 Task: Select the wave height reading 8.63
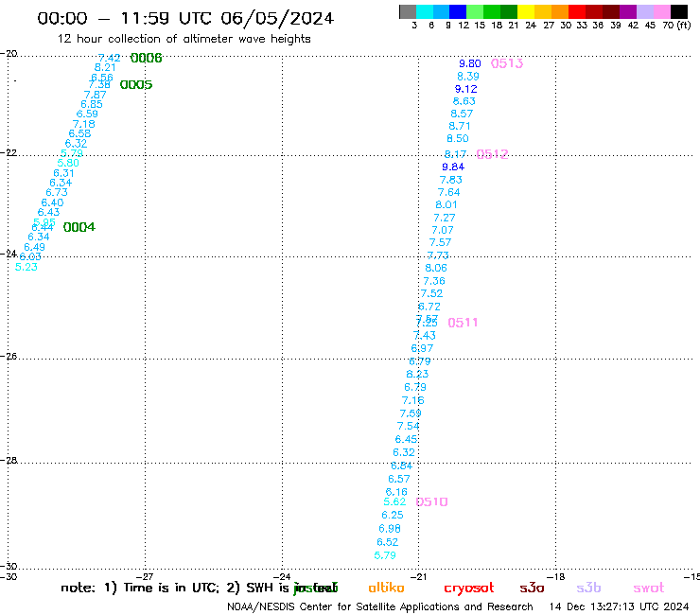pyautogui.click(x=464, y=101)
